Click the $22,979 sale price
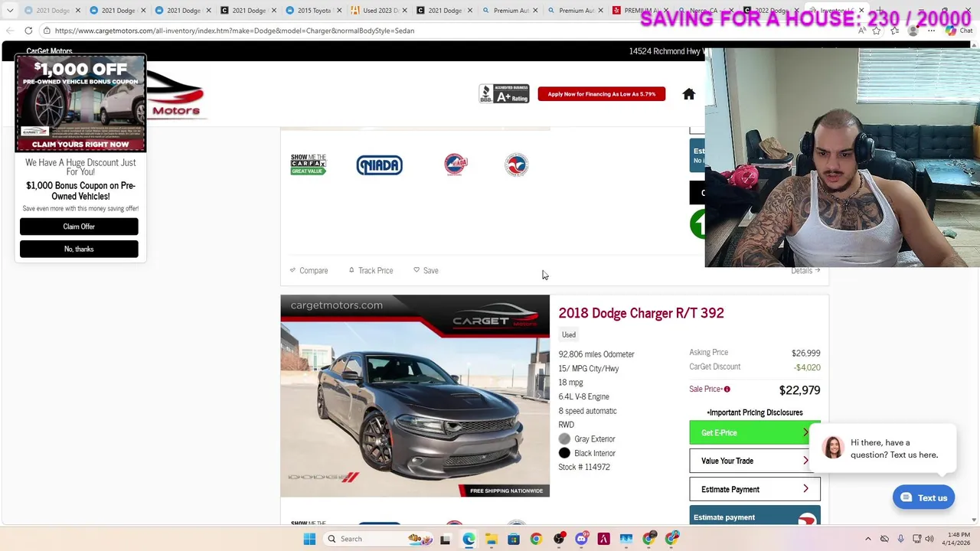This screenshot has height=551, width=980. pyautogui.click(x=799, y=390)
